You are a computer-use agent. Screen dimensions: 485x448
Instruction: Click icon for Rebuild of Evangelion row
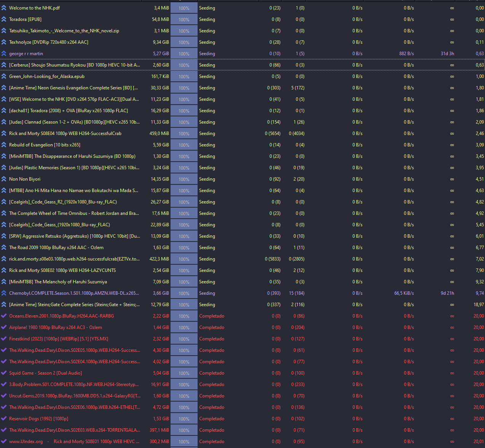coord(4,145)
